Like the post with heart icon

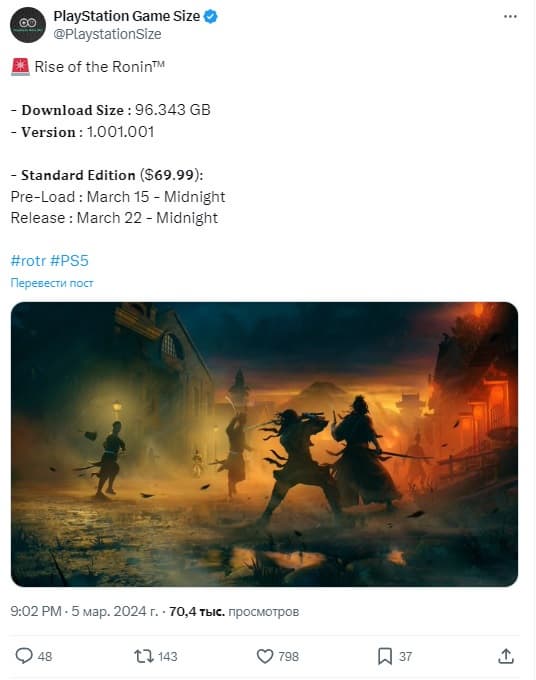tap(265, 656)
